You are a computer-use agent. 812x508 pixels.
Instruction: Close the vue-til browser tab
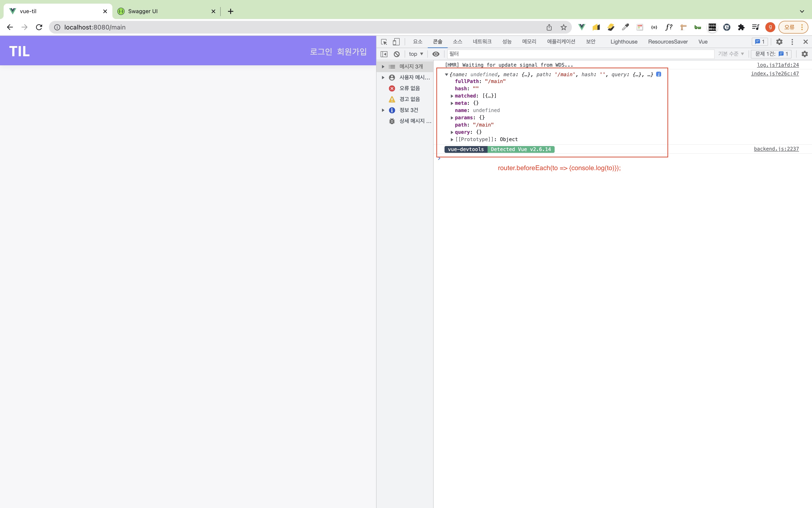point(105,11)
